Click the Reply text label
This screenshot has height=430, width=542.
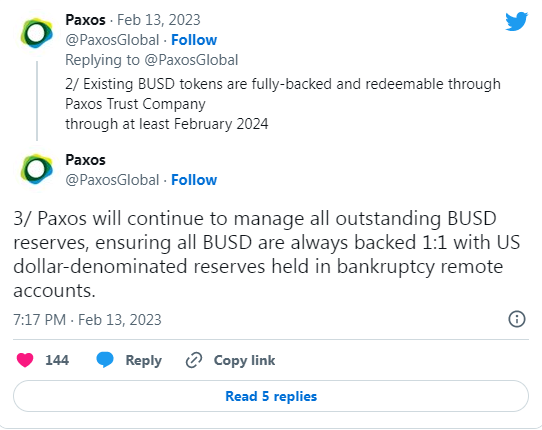point(143,361)
